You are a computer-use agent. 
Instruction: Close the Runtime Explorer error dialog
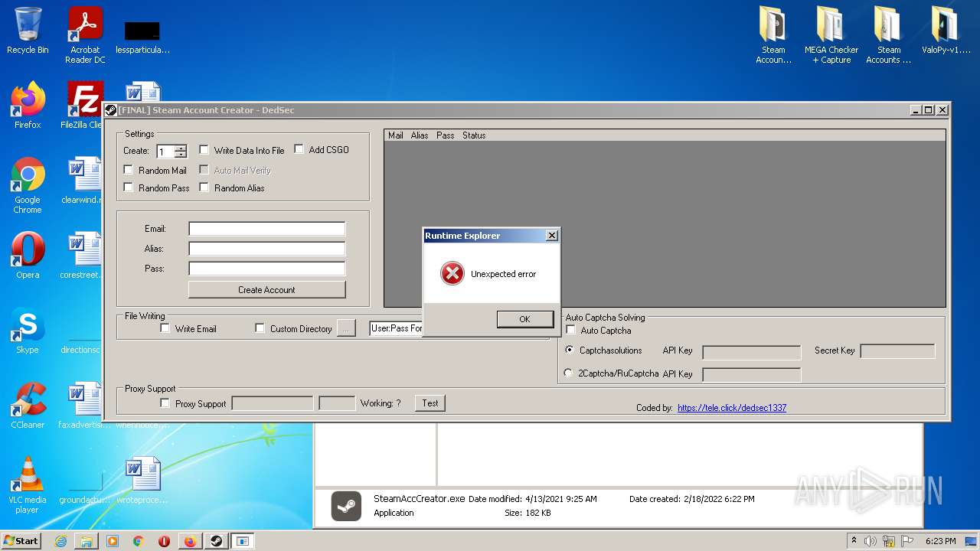click(552, 236)
